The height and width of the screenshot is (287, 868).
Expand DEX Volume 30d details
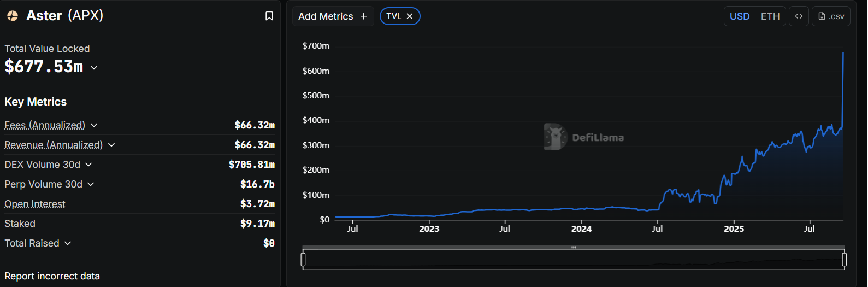(88, 165)
